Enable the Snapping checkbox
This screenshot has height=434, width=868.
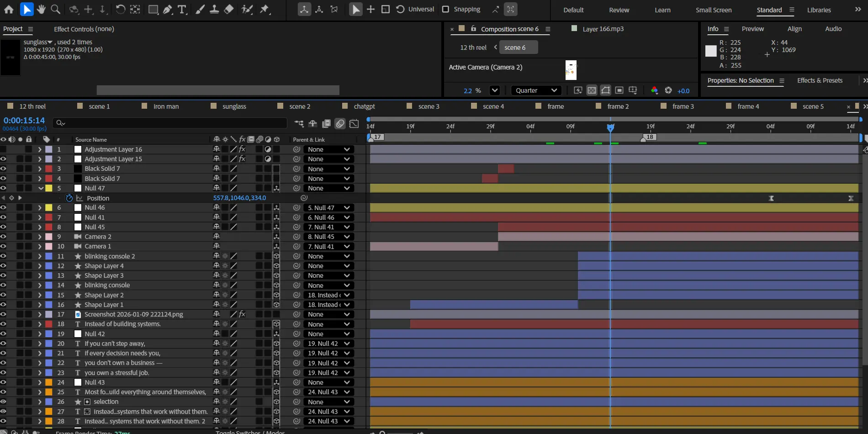coord(445,9)
